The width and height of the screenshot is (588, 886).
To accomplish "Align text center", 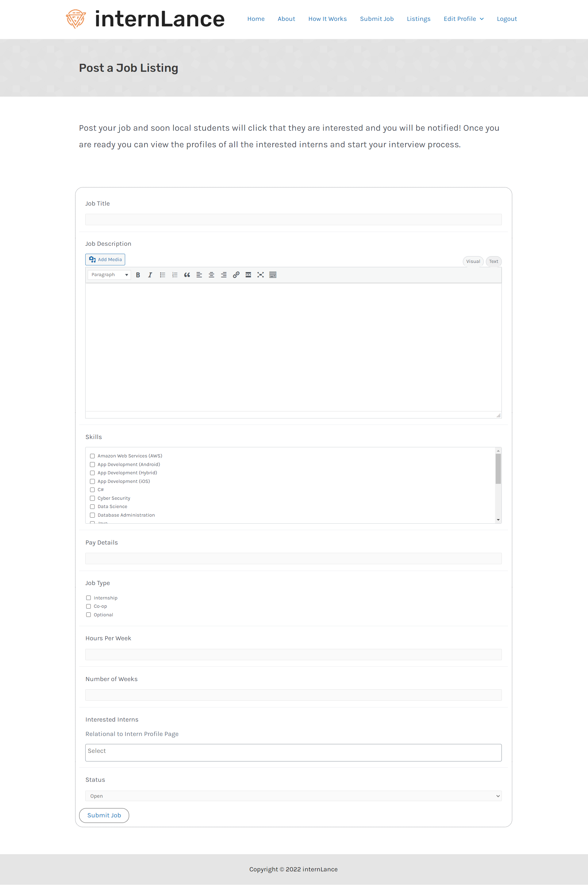I will 212,275.
